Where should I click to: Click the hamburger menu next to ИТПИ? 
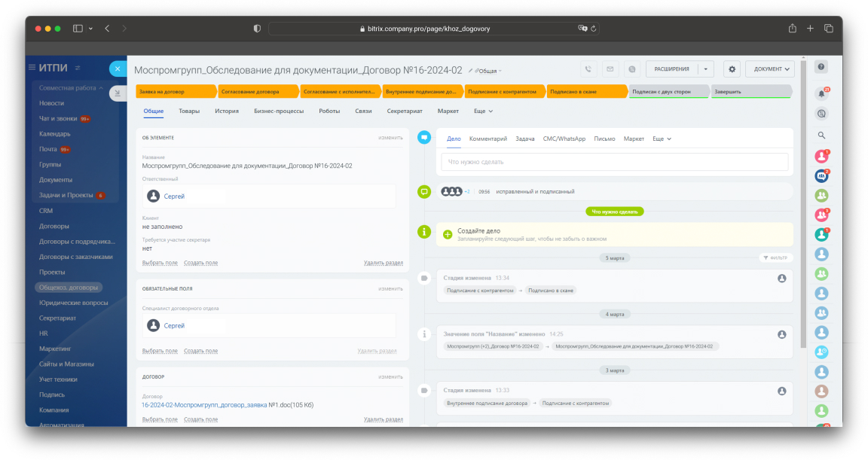click(32, 68)
